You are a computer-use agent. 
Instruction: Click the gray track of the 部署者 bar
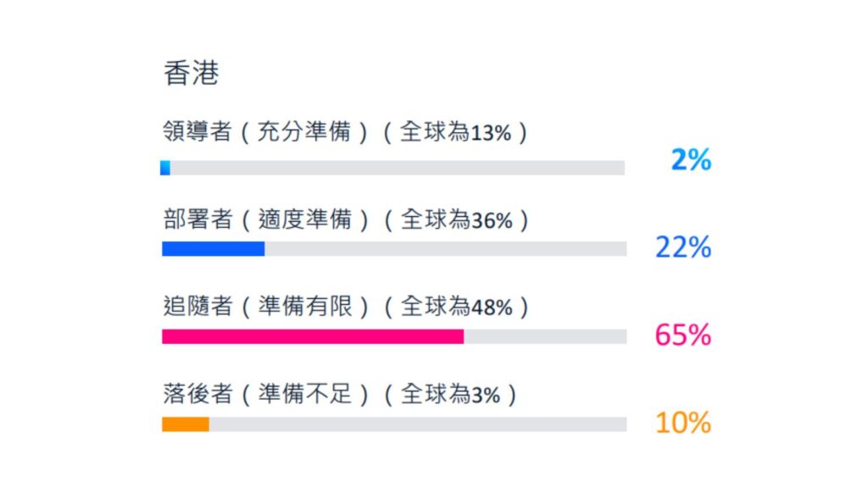[445, 248]
